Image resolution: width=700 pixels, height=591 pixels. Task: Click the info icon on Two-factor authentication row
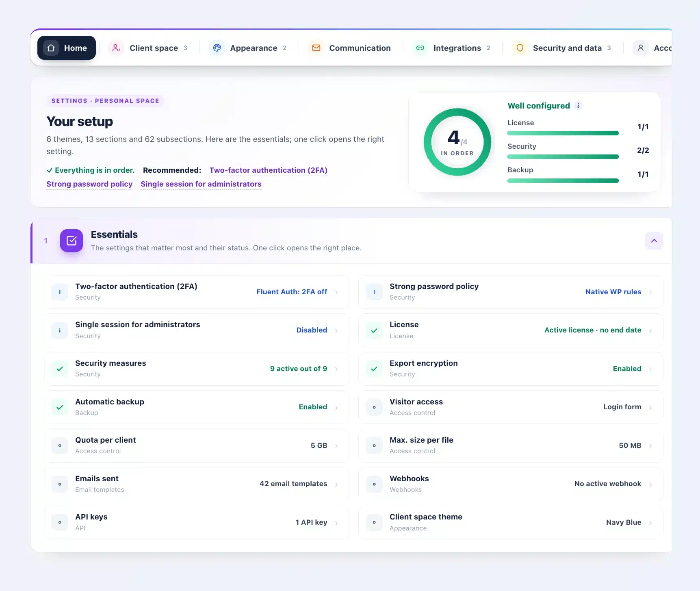pos(60,292)
